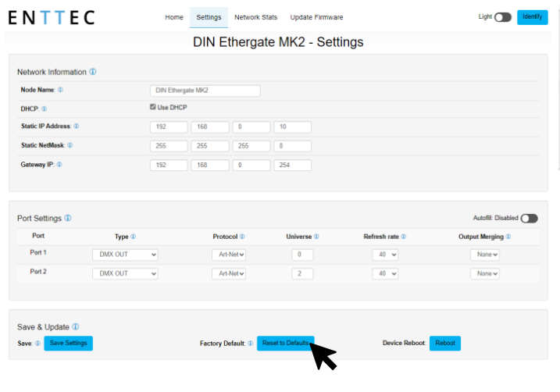The width and height of the screenshot is (560, 392).
Task: Click the Save Settings button
Action: pos(68,343)
